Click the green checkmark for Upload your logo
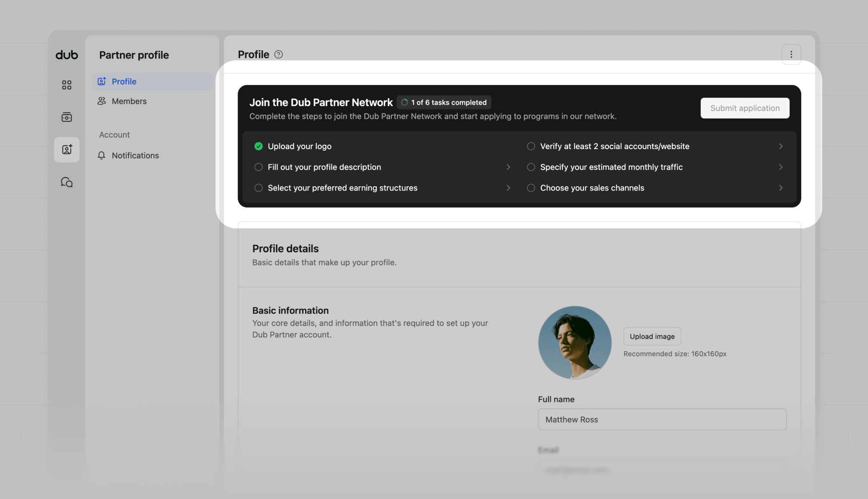 pos(258,146)
